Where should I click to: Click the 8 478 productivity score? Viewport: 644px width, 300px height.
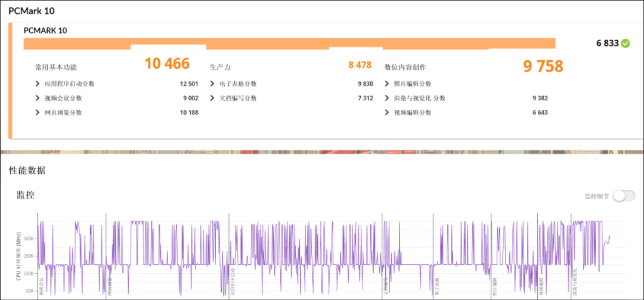pyautogui.click(x=360, y=65)
